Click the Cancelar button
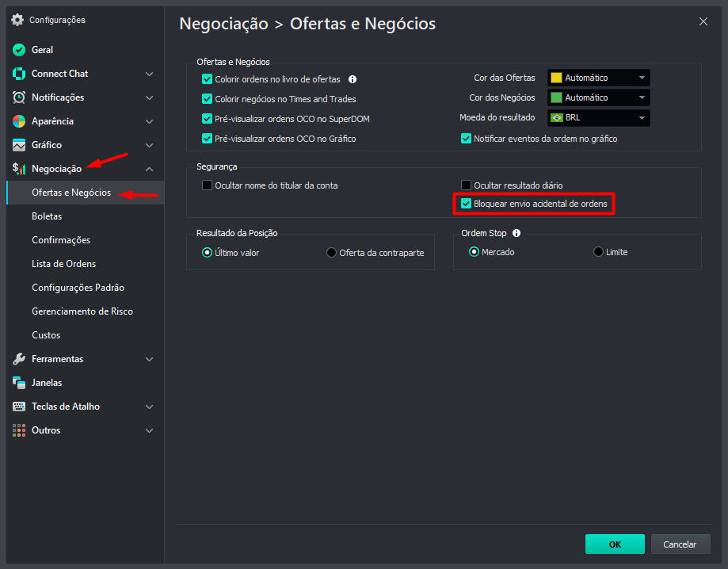This screenshot has height=569, width=728. pos(680,544)
